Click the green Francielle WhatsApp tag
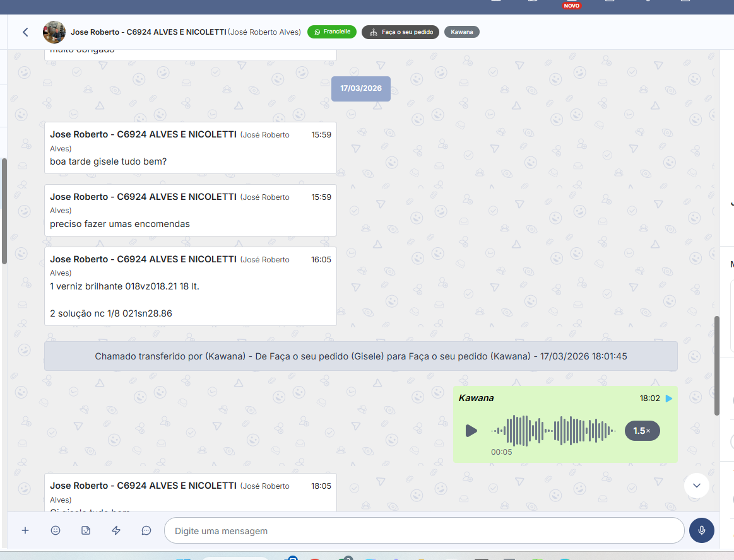This screenshot has width=734, height=560. pos(332,32)
